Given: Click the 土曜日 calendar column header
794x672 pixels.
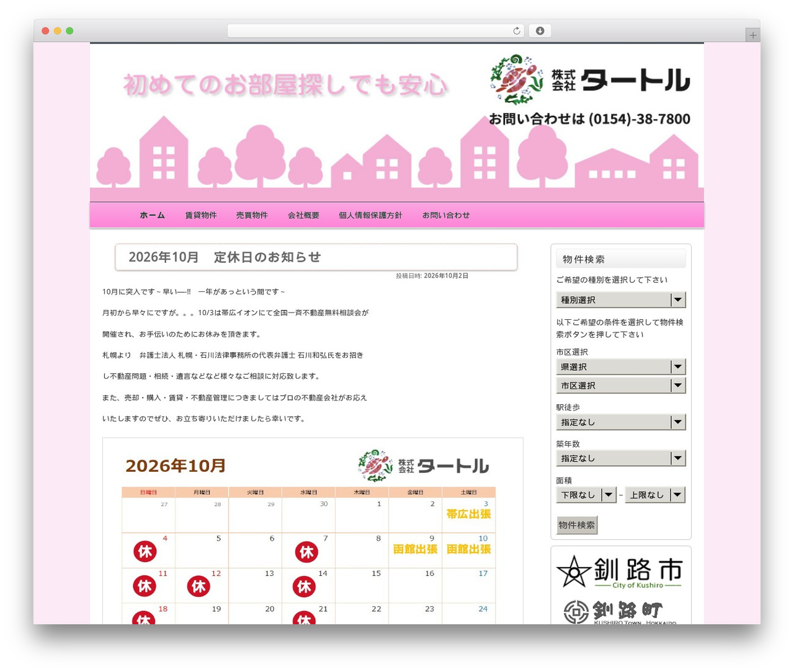Looking at the screenshot, I should pyautogui.click(x=469, y=492).
